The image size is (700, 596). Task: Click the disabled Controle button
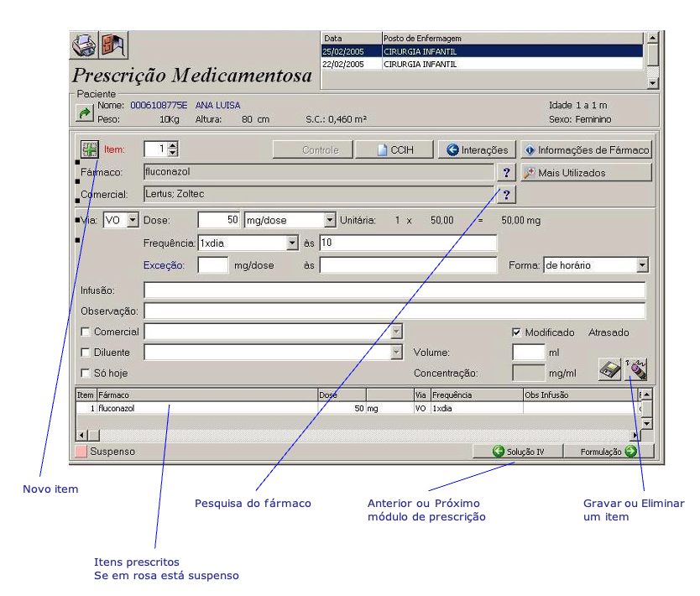(313, 149)
